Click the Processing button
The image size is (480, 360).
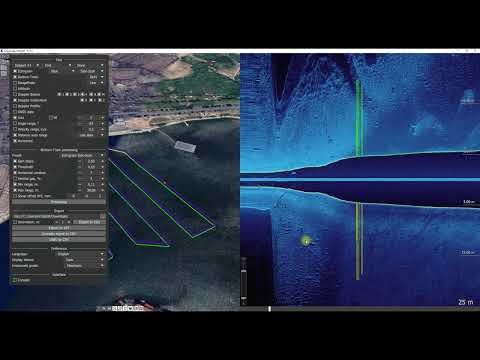[59, 202]
